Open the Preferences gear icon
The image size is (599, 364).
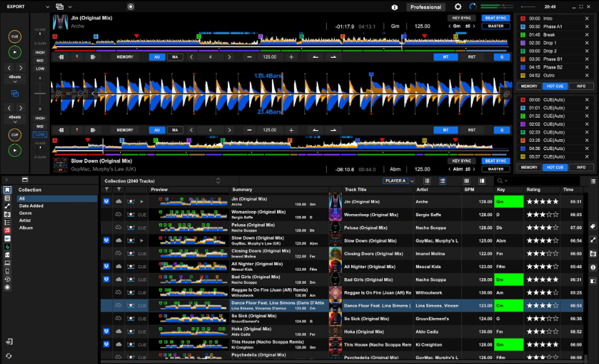[x=458, y=7]
